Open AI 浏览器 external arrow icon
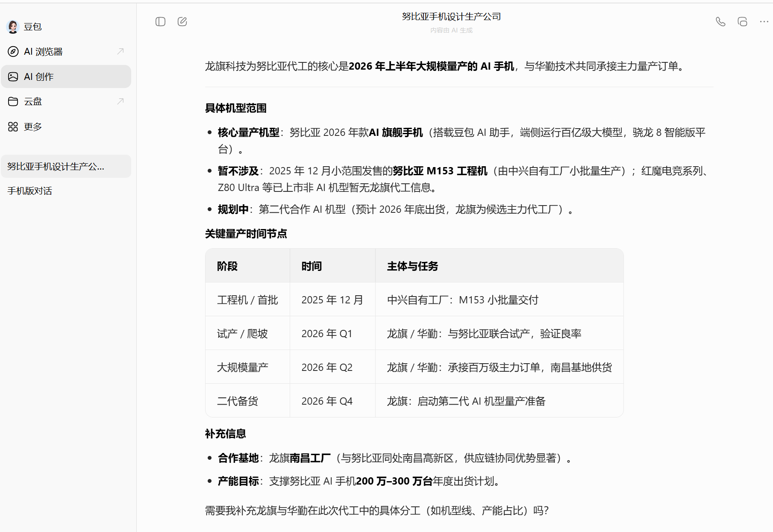This screenshot has height=532, width=773. point(121,51)
